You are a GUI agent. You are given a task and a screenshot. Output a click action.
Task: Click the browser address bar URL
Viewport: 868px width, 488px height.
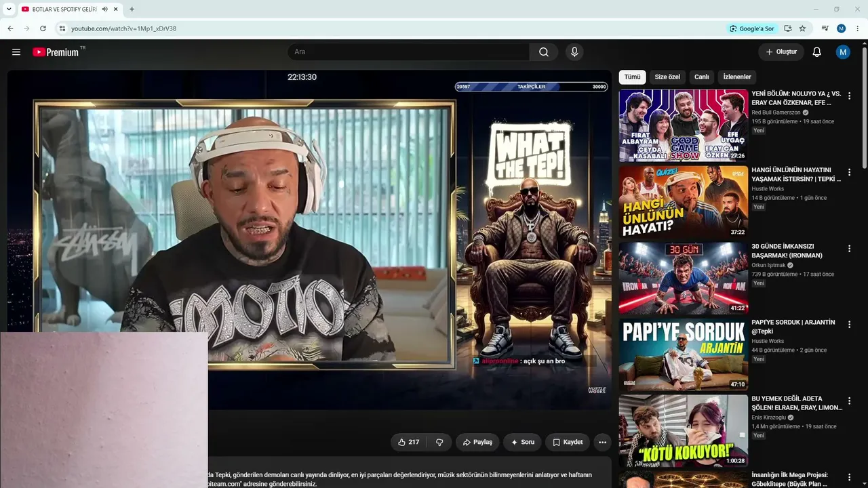pos(123,28)
